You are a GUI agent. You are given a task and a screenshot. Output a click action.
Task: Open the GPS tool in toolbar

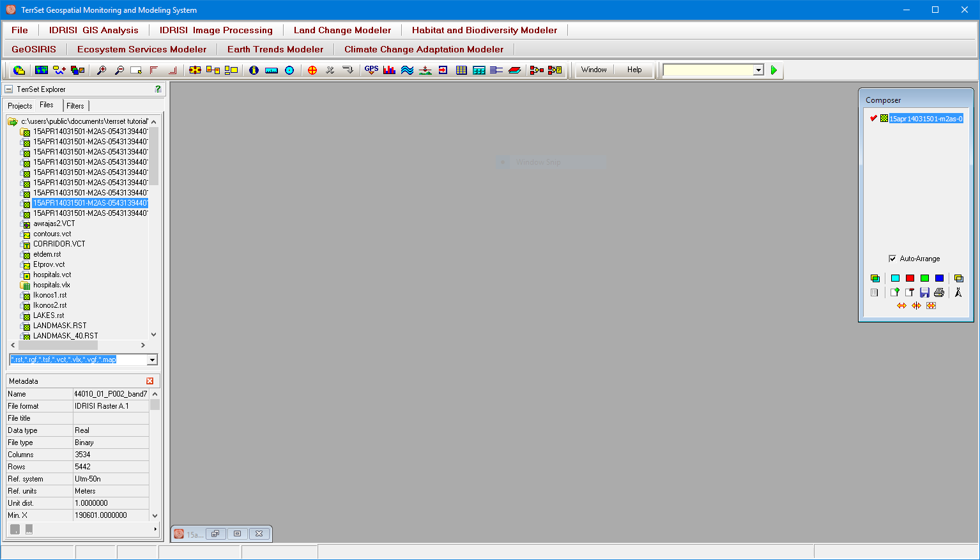(371, 70)
